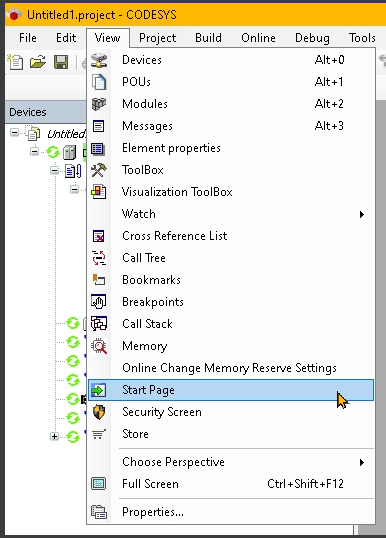Create new project with toolbar icon

[x=15, y=62]
